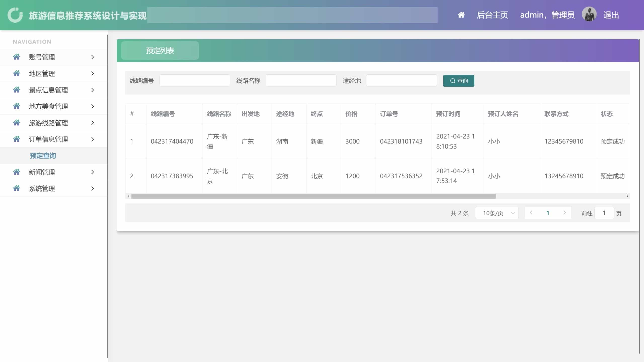Select page number 1 in pagination
The image size is (644, 362).
point(548,213)
